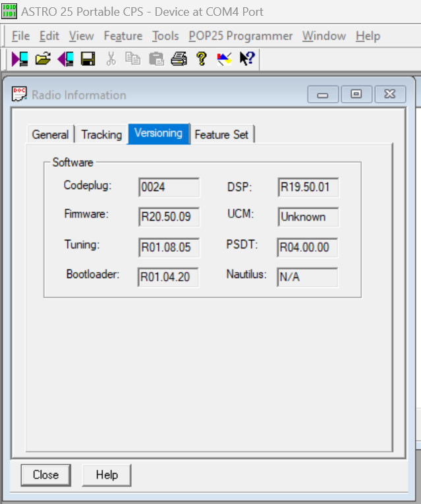Click the Nautilus: label
Viewport: 421px width, 504px height.
246,274
